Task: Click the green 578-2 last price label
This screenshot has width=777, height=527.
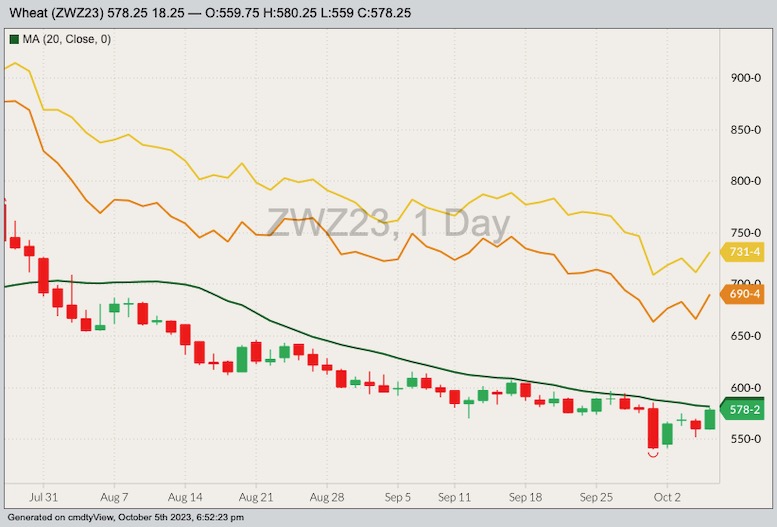Action: tap(743, 410)
